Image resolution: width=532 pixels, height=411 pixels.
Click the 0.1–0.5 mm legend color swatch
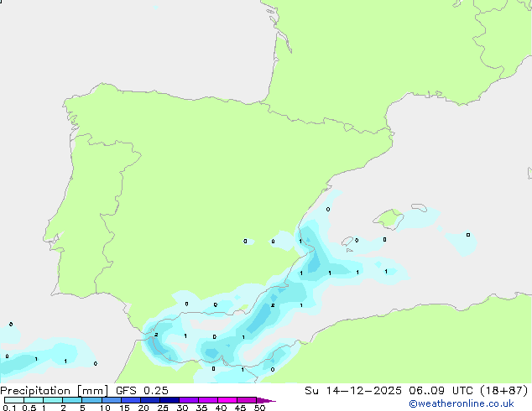point(14,400)
